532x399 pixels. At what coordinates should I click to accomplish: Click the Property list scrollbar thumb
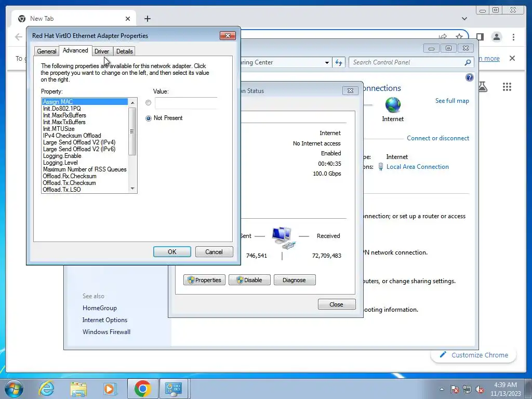(132, 131)
